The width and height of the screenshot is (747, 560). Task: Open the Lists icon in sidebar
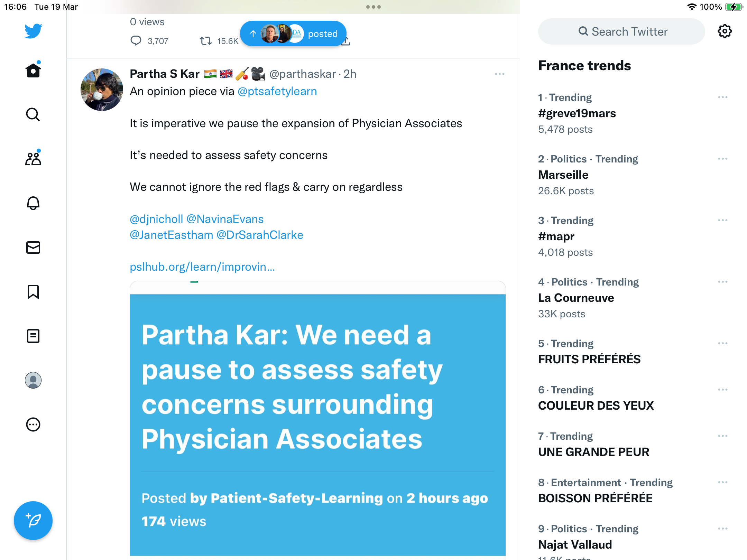tap(33, 336)
